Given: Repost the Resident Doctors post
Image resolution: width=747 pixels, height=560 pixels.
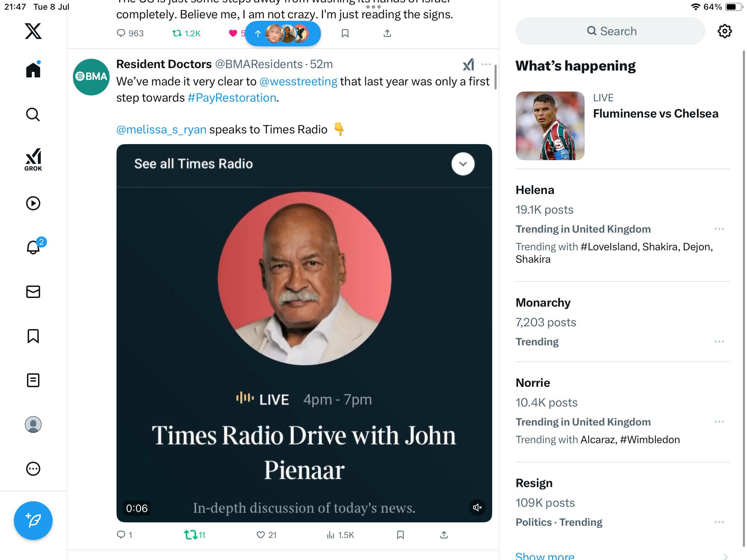Looking at the screenshot, I should point(195,535).
